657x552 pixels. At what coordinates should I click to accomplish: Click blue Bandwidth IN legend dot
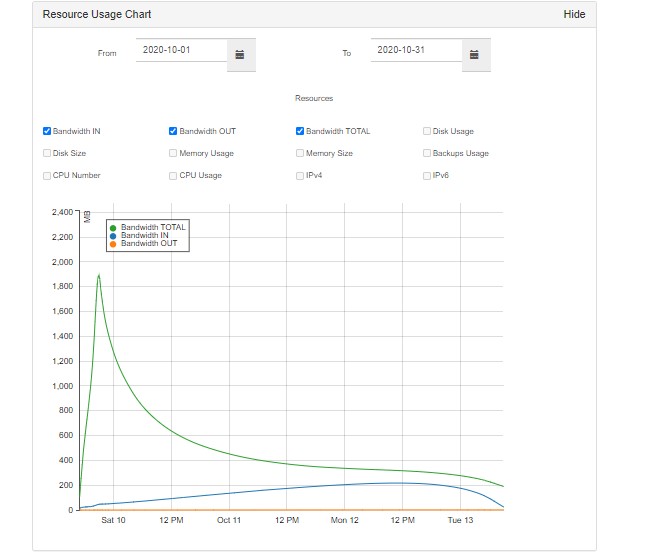(113, 236)
